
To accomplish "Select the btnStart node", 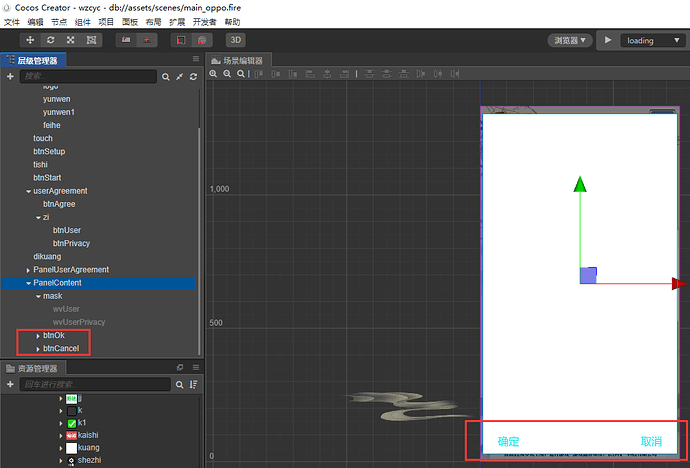I will coord(47,178).
